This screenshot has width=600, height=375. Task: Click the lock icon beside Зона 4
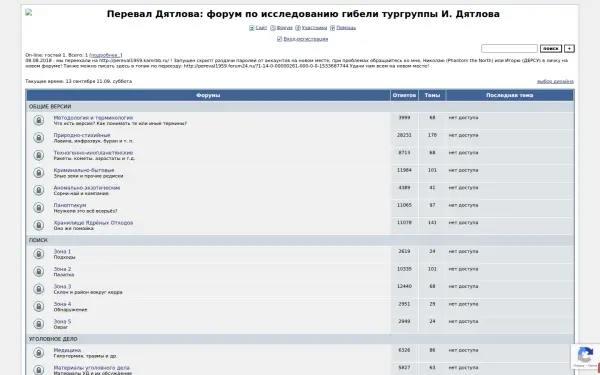[x=38, y=307]
